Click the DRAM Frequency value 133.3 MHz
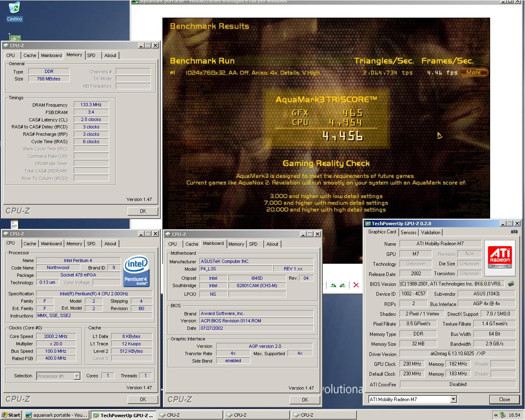This screenshot has width=525, height=420. [x=91, y=105]
